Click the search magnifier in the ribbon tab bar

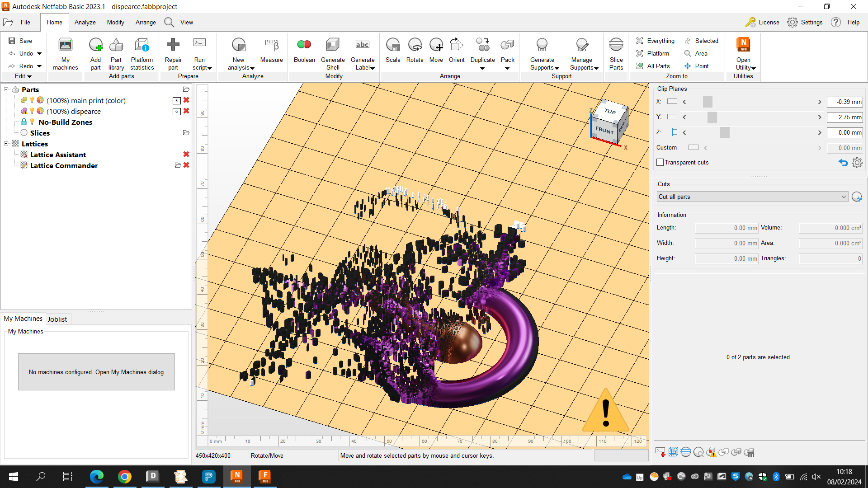tap(169, 22)
